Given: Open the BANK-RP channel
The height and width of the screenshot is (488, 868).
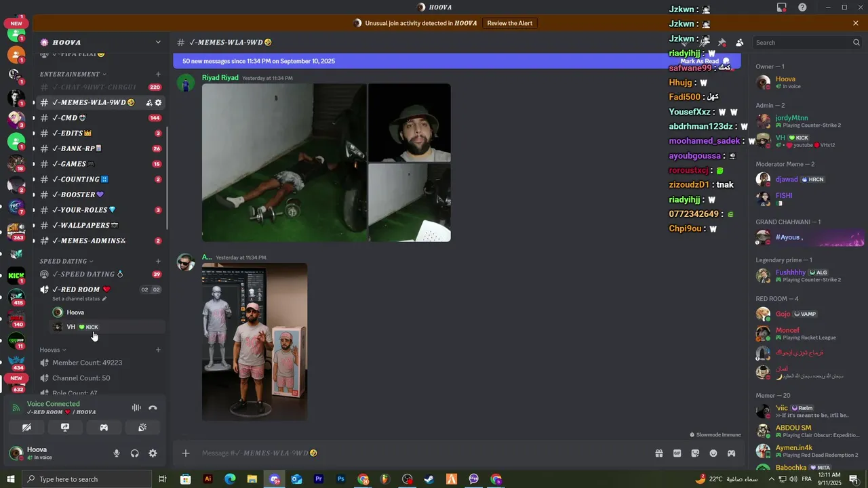Looking at the screenshot, I should 101,148.
